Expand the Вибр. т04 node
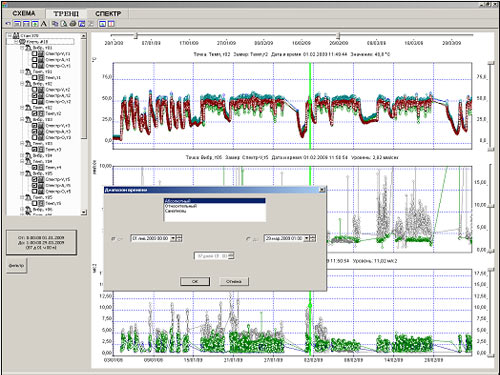500x375 pixels. click(22, 155)
